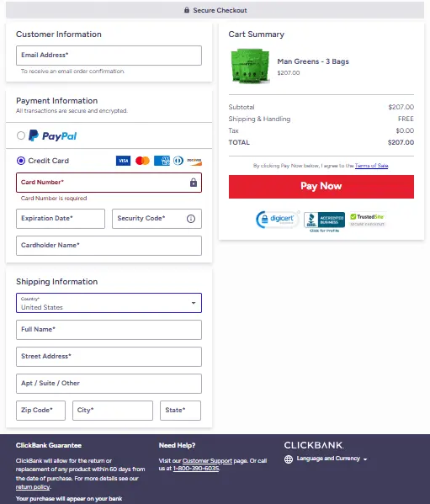Viewport: 430px width, 504px height.
Task: Click the Diners Club card icon
Action: [178, 161]
